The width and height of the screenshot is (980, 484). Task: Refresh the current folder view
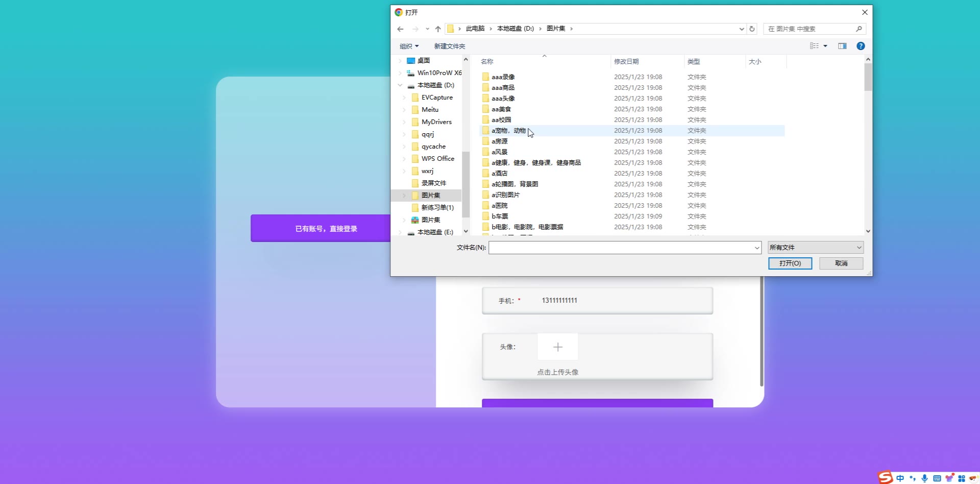point(752,29)
